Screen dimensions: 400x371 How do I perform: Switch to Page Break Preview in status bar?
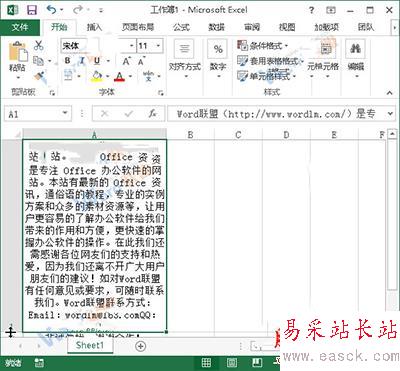point(257,363)
